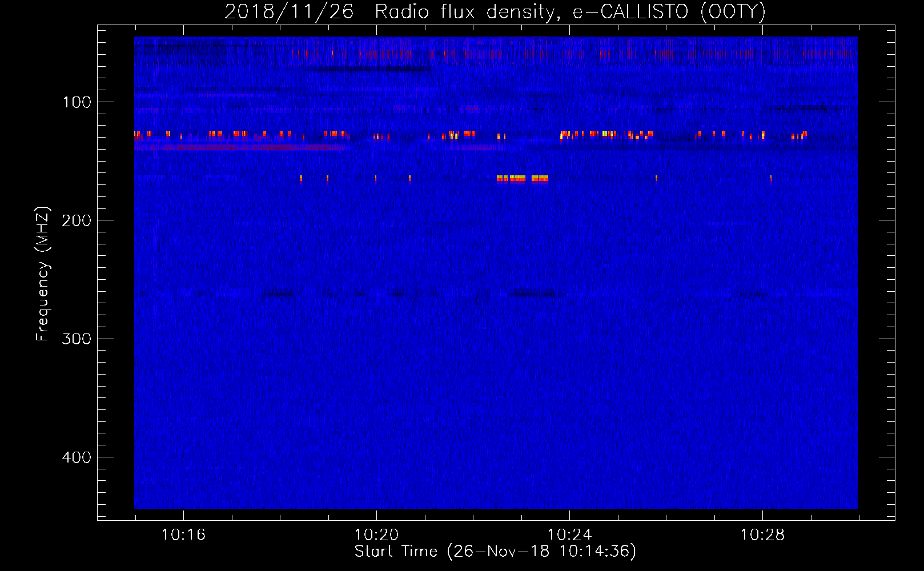Viewport: 924px width, 571px height.
Task: Click the 400 MHz frequency tick label
Action: (77, 457)
